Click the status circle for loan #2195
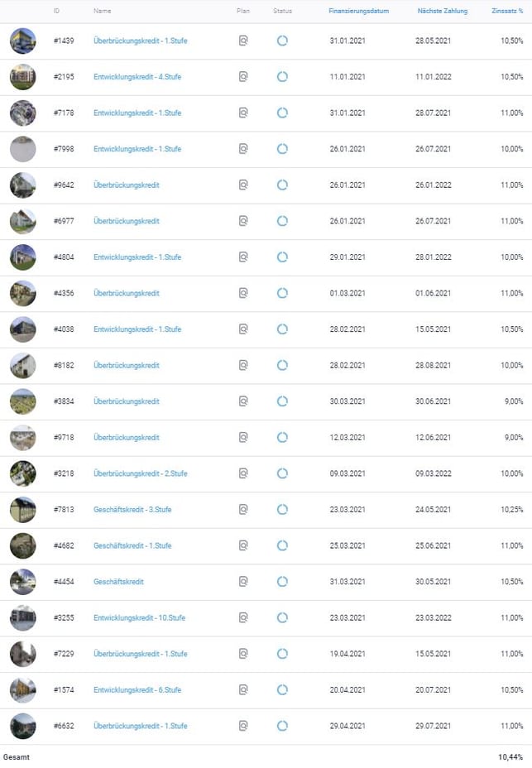Screen dimensions: 532x768 click(x=282, y=77)
